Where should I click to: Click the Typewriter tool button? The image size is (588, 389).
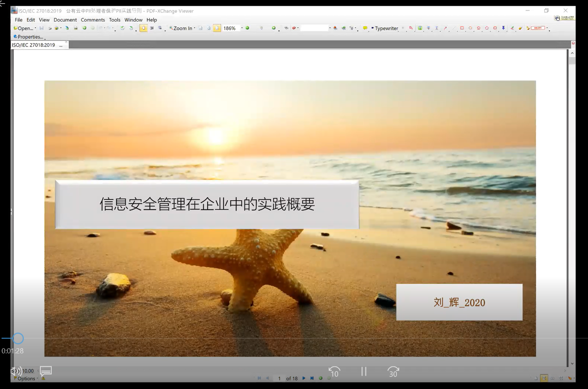tap(386, 28)
